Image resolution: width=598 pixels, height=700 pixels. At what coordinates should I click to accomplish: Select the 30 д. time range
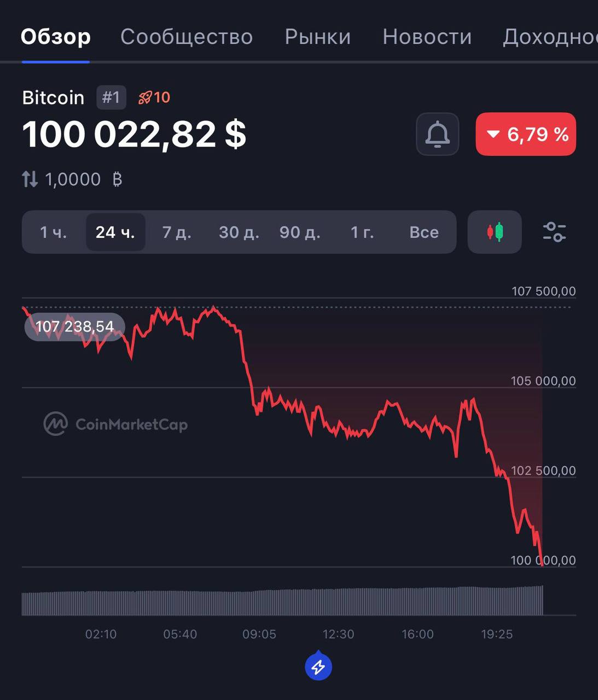click(x=239, y=232)
